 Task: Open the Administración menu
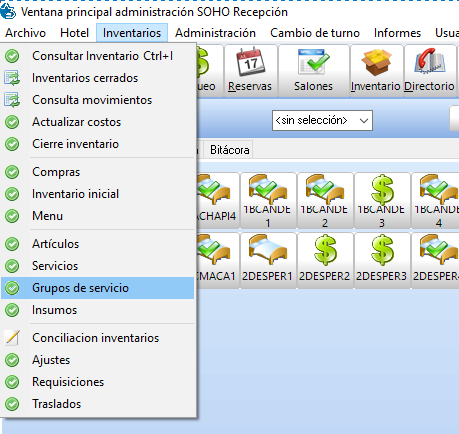coord(215,33)
